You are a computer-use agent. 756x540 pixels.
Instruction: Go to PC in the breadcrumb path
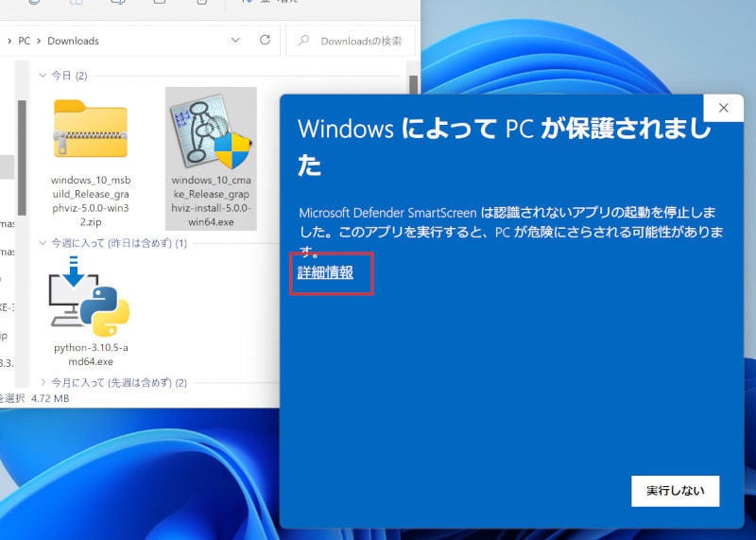[x=25, y=41]
